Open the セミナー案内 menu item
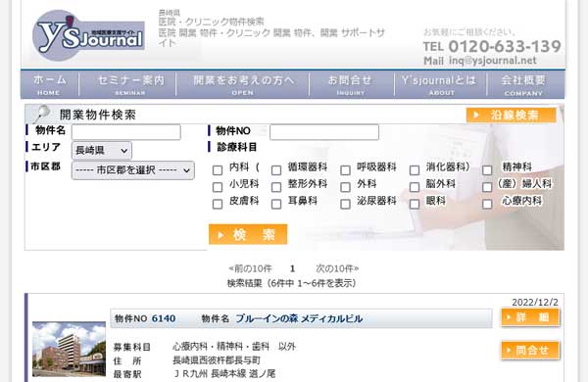 click(127, 84)
